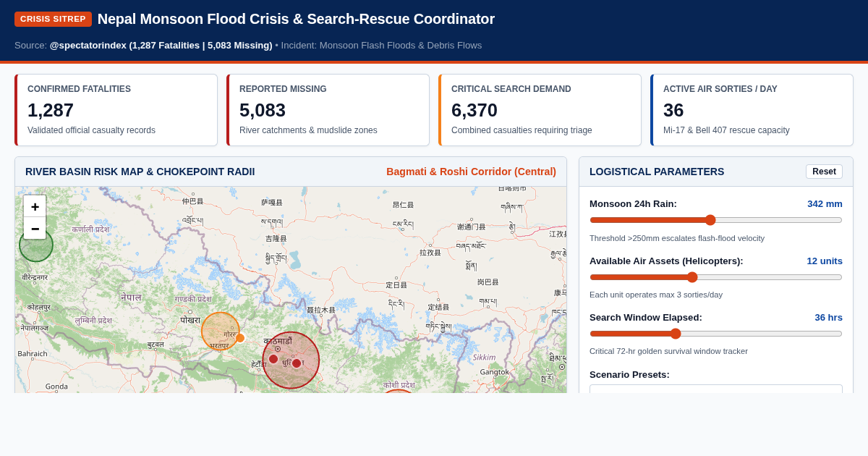868x456 pixels.
Task: Click the 'LOGISTICAL PARAMETERS' heading
Action: click(657, 172)
